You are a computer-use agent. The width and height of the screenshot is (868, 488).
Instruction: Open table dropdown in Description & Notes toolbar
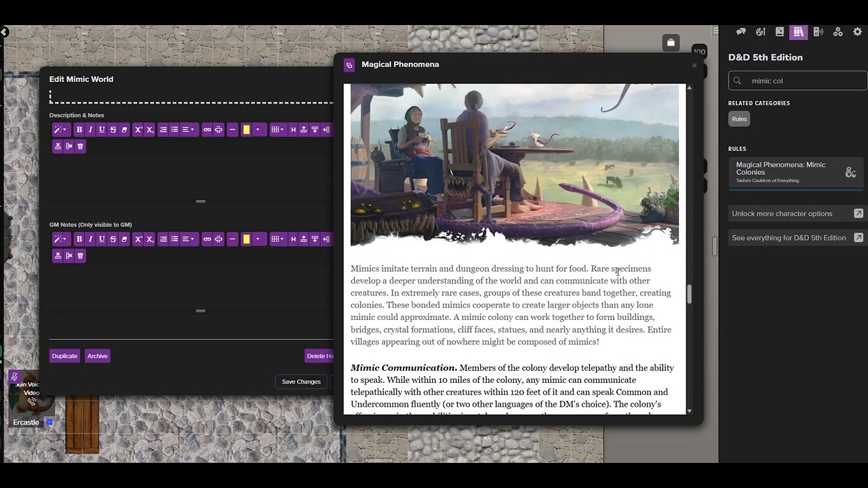point(277,129)
